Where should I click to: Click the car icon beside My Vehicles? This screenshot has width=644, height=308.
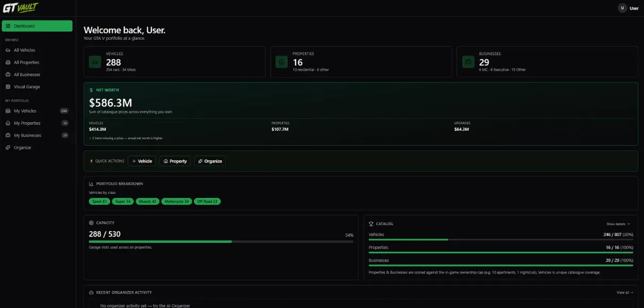tap(8, 111)
